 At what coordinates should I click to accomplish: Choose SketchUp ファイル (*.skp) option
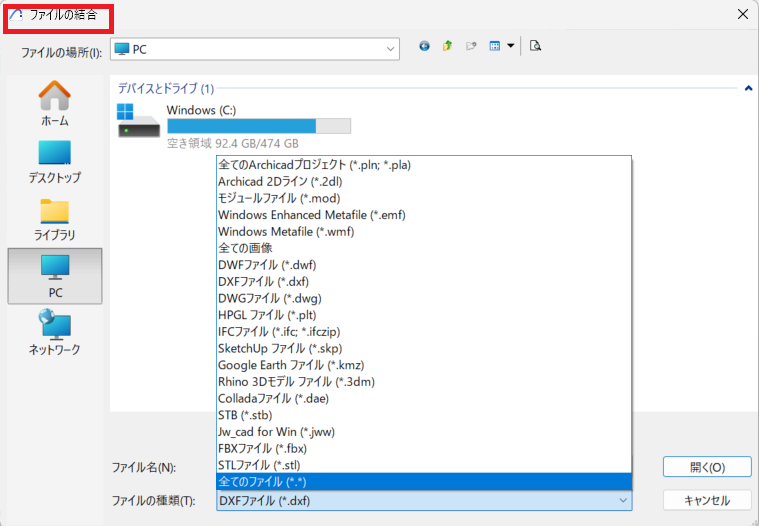point(424,348)
